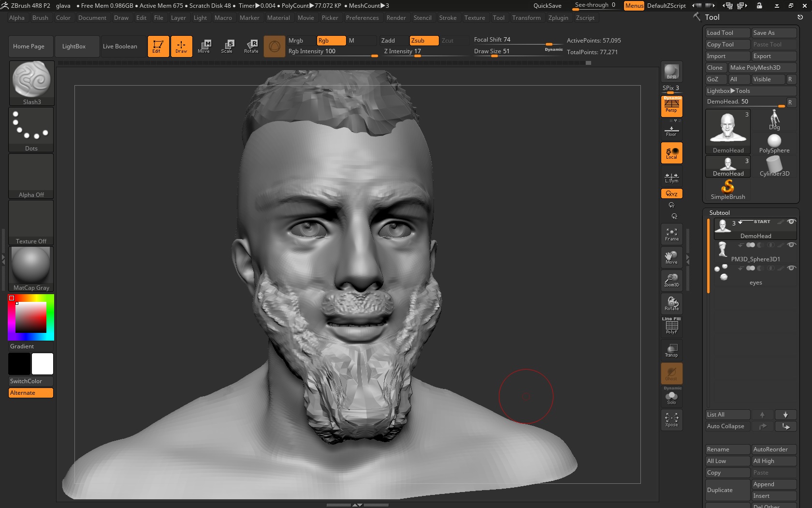Collapse the Tool palette header
The width and height of the screenshot is (812, 508).
coord(712,17)
